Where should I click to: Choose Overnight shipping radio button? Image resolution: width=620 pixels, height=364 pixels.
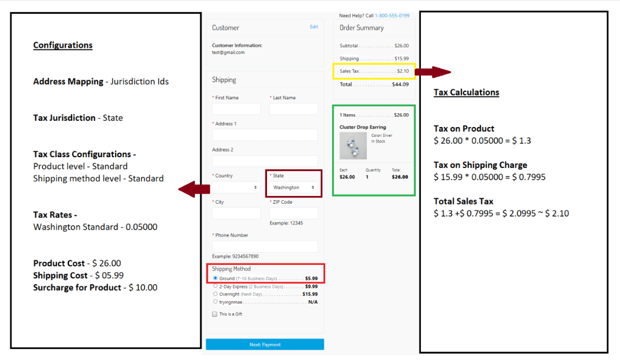coord(215,294)
